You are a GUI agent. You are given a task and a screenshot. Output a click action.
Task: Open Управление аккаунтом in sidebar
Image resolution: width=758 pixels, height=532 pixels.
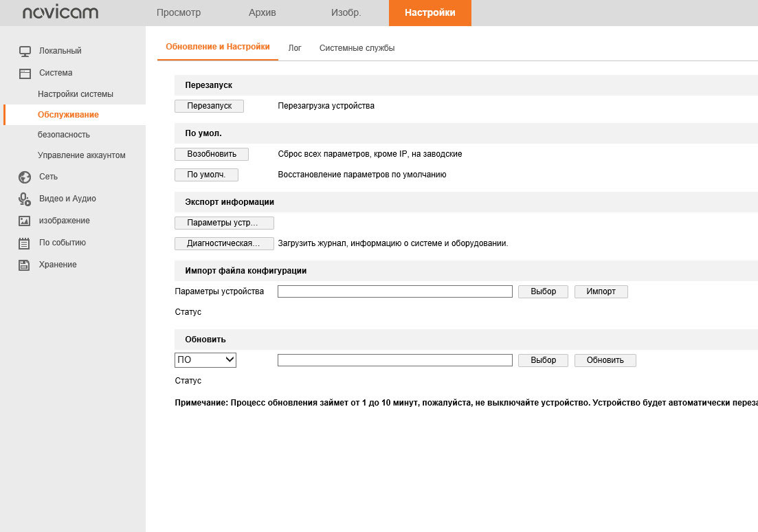pos(82,155)
